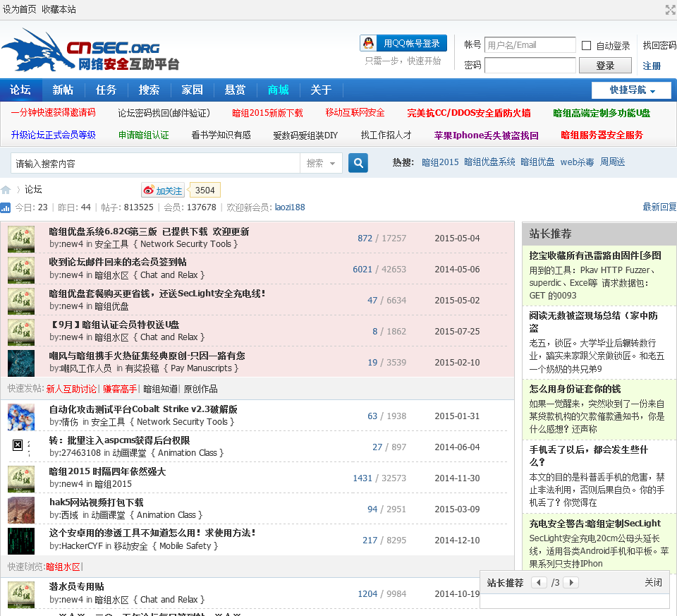677x616 pixels.
Task: Click the blue magnifier search button
Action: tap(358, 163)
